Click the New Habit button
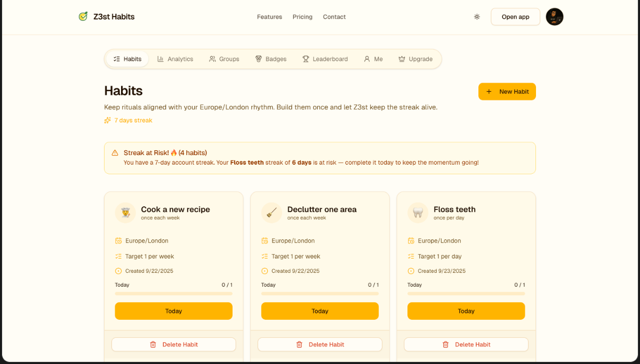Screen dimensions: 640x364 (507, 92)
